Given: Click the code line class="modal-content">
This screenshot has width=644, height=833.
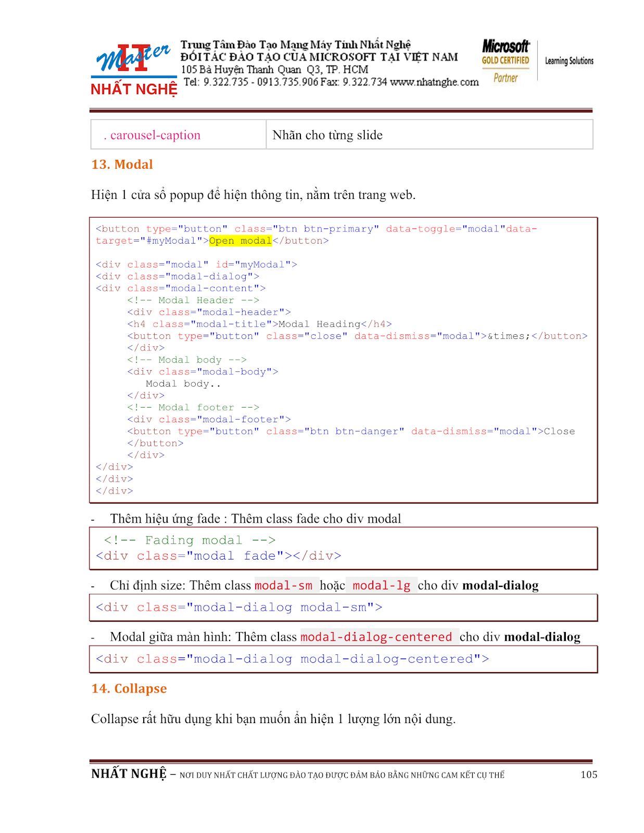Looking at the screenshot, I should [x=181, y=288].
